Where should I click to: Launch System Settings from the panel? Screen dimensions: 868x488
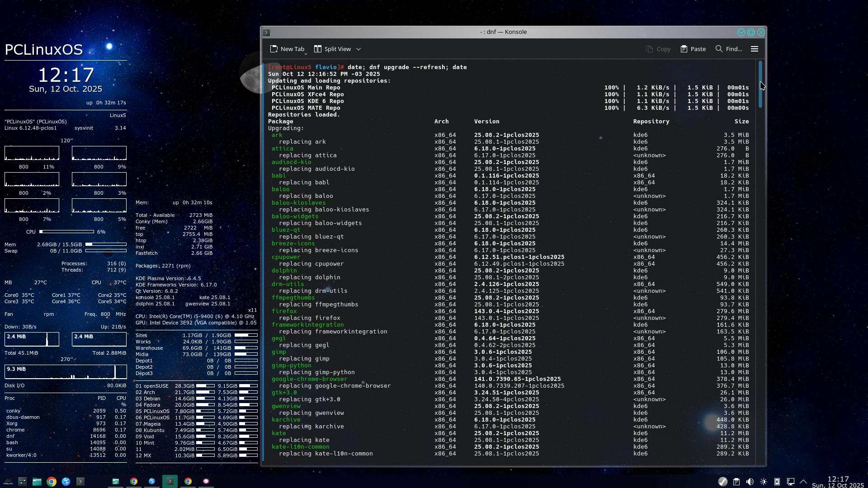(x=22, y=482)
